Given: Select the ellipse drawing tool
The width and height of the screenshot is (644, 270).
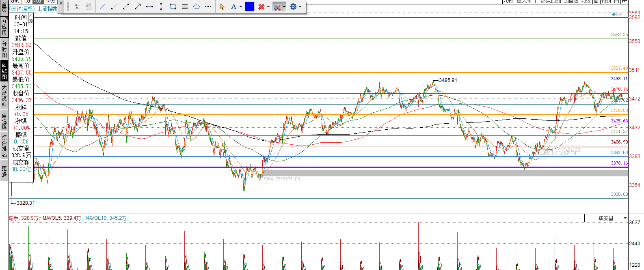Looking at the screenshot, I should (x=197, y=6).
